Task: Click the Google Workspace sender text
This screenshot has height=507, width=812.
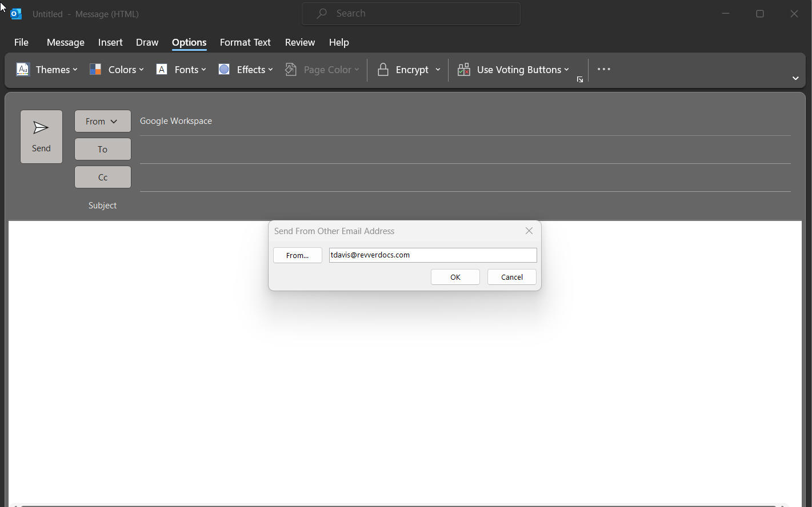Action: click(x=176, y=121)
